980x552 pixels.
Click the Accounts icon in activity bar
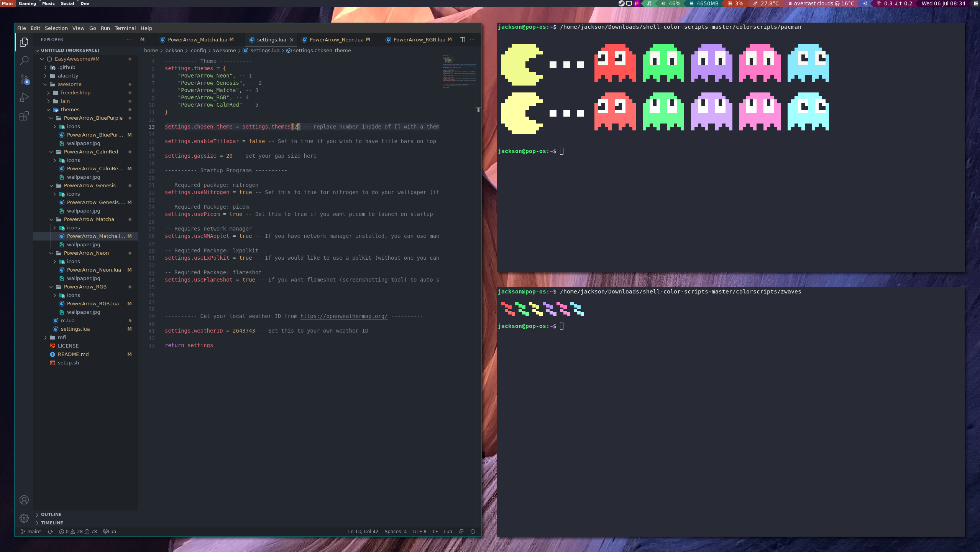coord(24,499)
